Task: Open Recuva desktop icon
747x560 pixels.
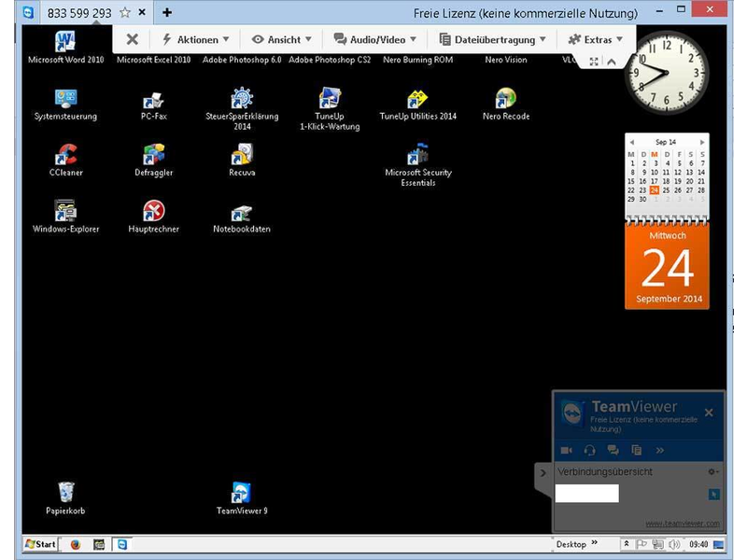Action: click(x=242, y=161)
